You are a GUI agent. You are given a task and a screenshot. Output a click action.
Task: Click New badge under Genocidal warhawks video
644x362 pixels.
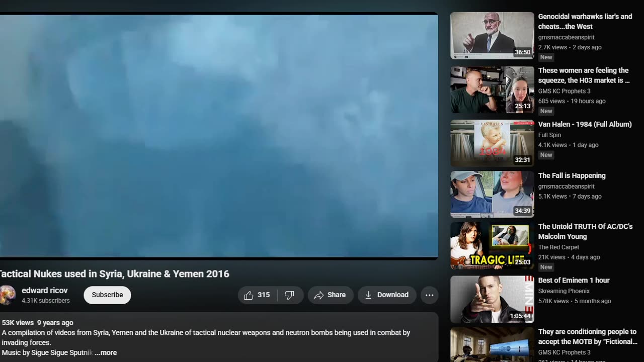(x=546, y=57)
